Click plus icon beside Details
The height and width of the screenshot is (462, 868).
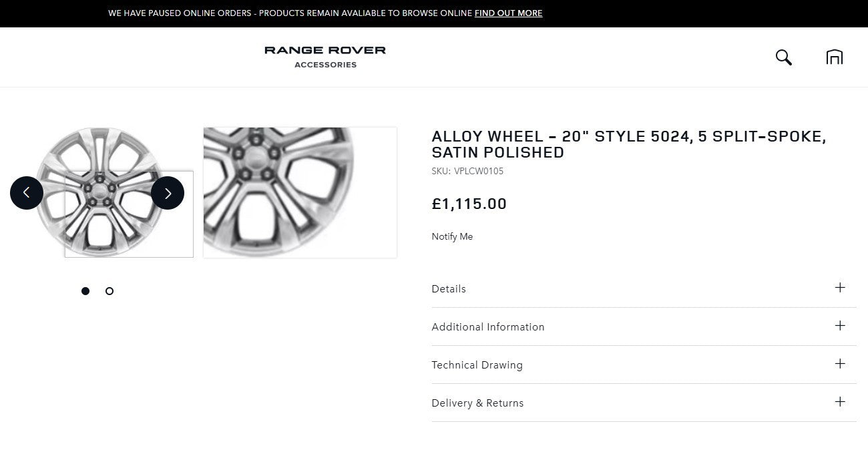pyautogui.click(x=840, y=288)
